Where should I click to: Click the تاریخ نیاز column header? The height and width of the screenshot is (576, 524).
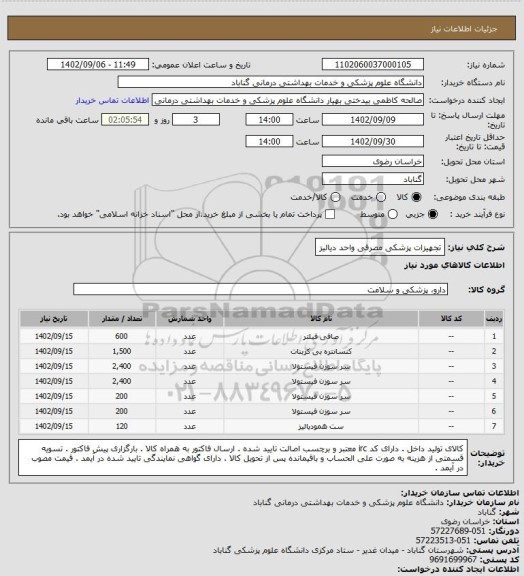tap(54, 319)
